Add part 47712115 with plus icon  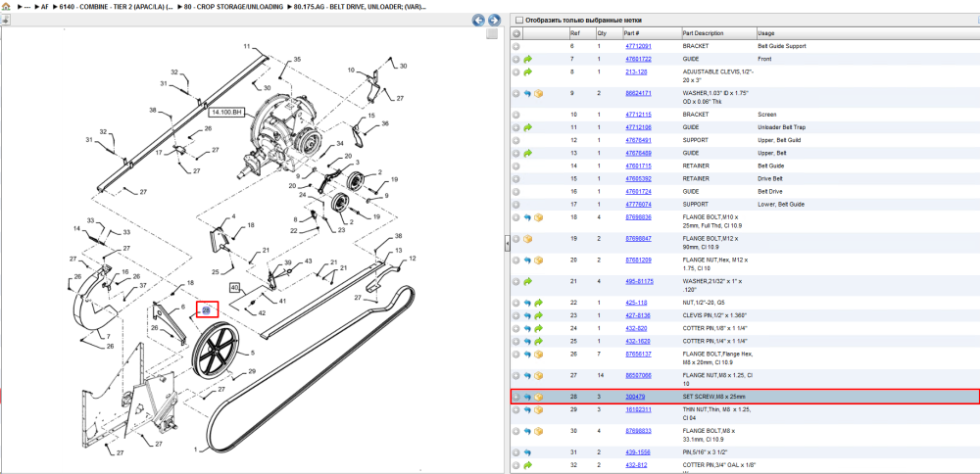point(516,115)
